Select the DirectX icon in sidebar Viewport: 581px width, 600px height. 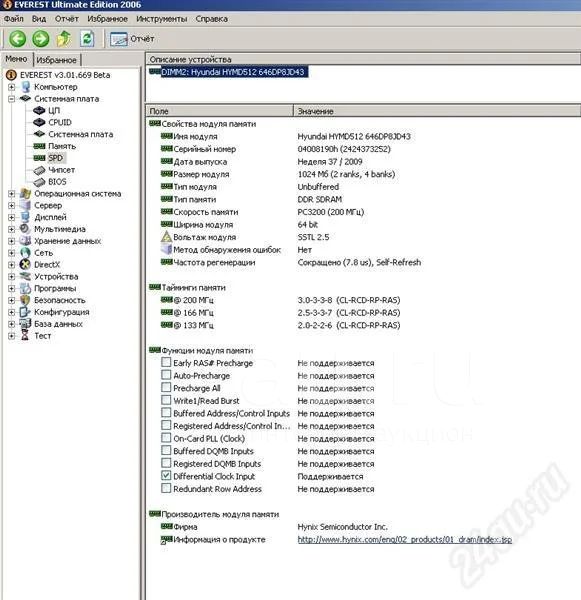pyautogui.click(x=25, y=264)
